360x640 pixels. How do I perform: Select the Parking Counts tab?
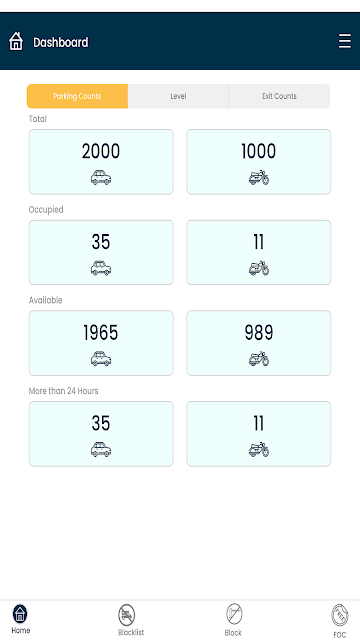(78, 96)
